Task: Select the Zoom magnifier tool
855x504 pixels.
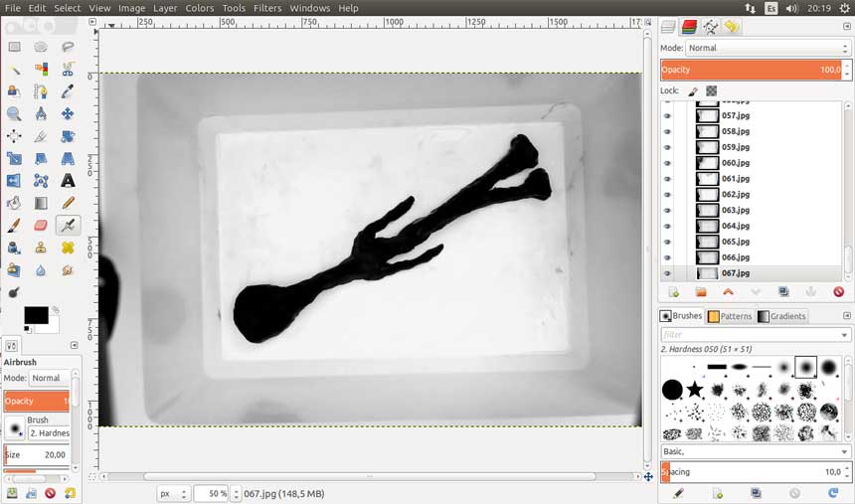Action: tap(14, 114)
